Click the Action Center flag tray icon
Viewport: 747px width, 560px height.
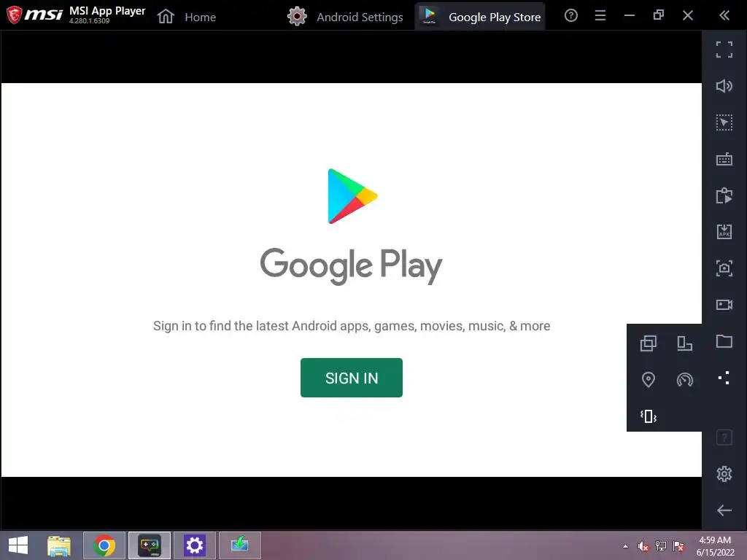click(678, 546)
